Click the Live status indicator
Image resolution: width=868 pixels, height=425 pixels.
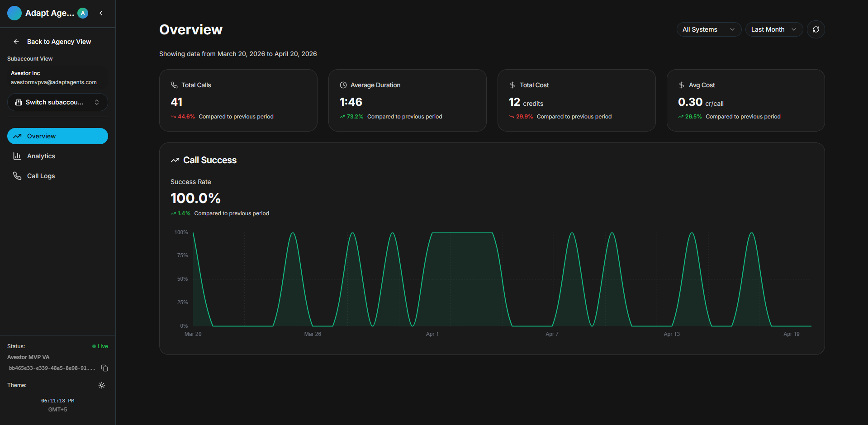pos(100,346)
